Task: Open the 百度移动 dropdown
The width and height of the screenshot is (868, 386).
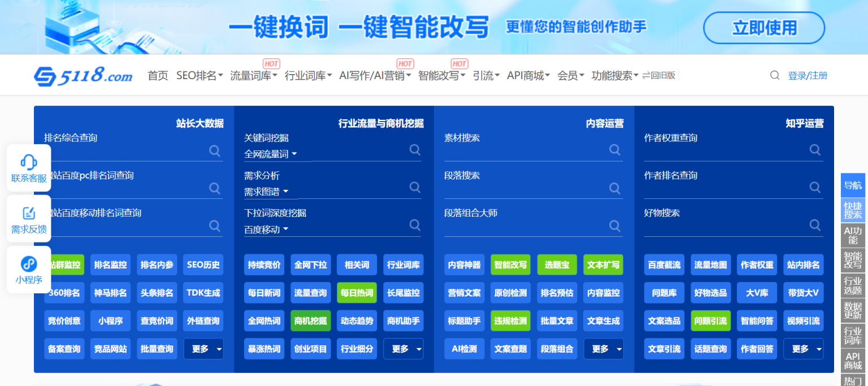Action: click(266, 229)
